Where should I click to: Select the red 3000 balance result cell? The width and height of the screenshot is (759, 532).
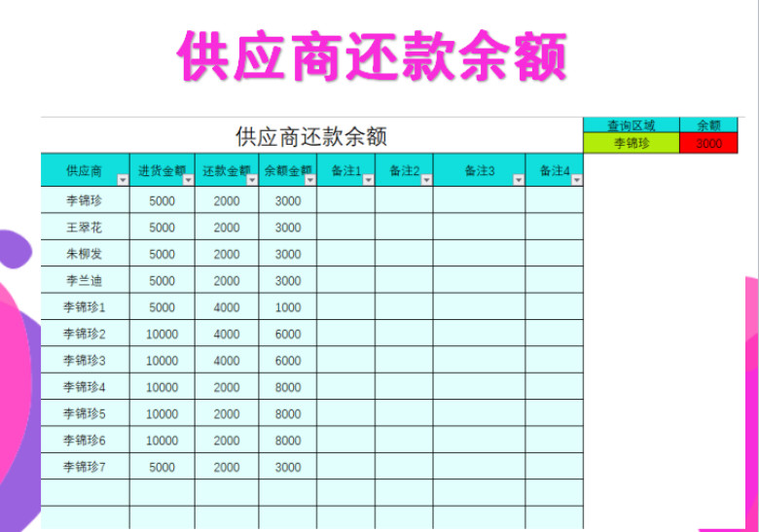(x=708, y=143)
